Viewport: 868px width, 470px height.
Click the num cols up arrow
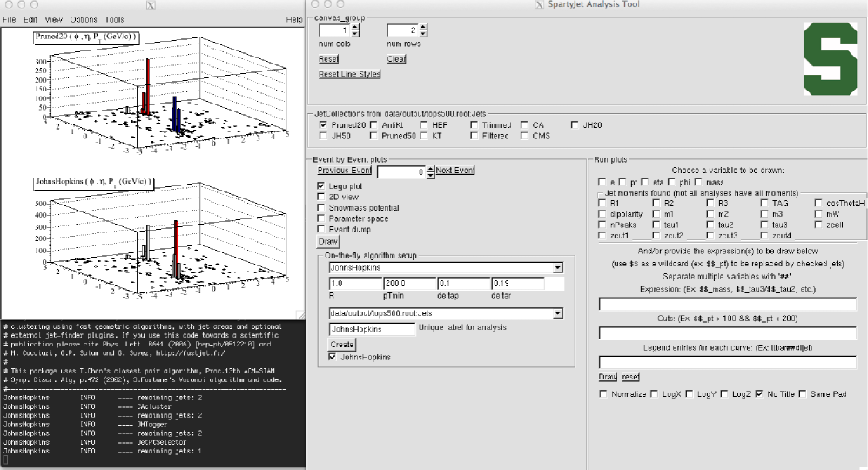coord(354,28)
